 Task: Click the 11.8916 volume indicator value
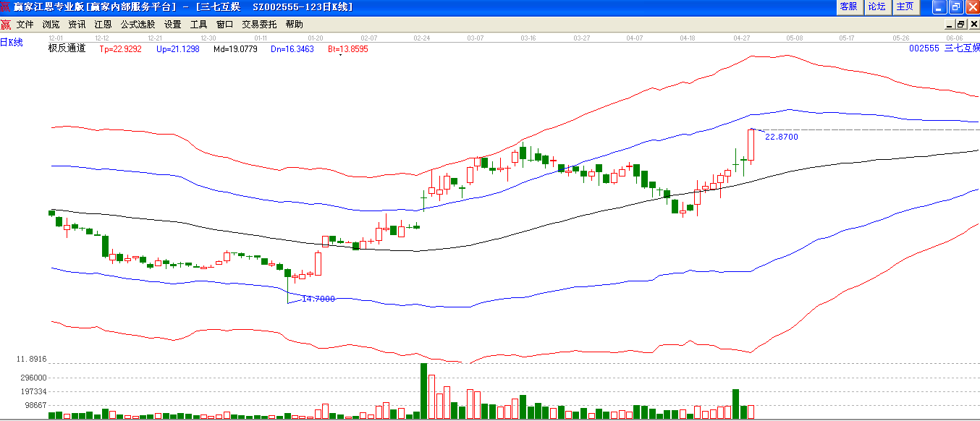(31, 359)
